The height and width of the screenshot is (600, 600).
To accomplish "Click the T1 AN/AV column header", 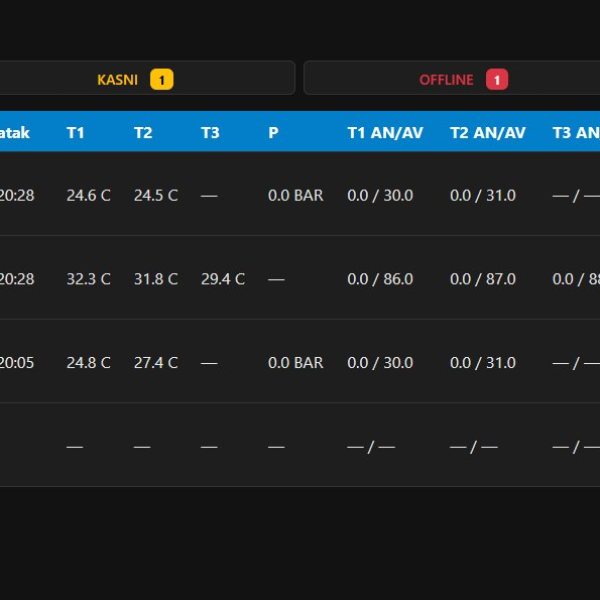I will [x=385, y=133].
